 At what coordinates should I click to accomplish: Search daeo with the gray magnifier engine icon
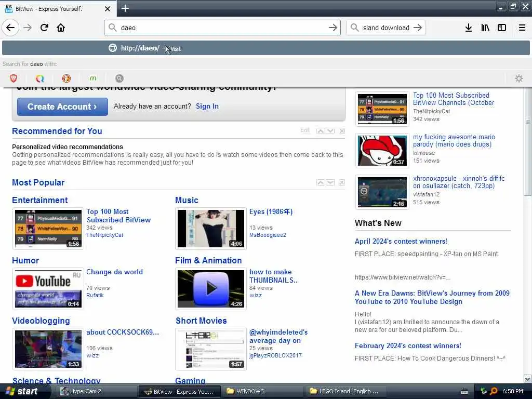pyautogui.click(x=119, y=78)
